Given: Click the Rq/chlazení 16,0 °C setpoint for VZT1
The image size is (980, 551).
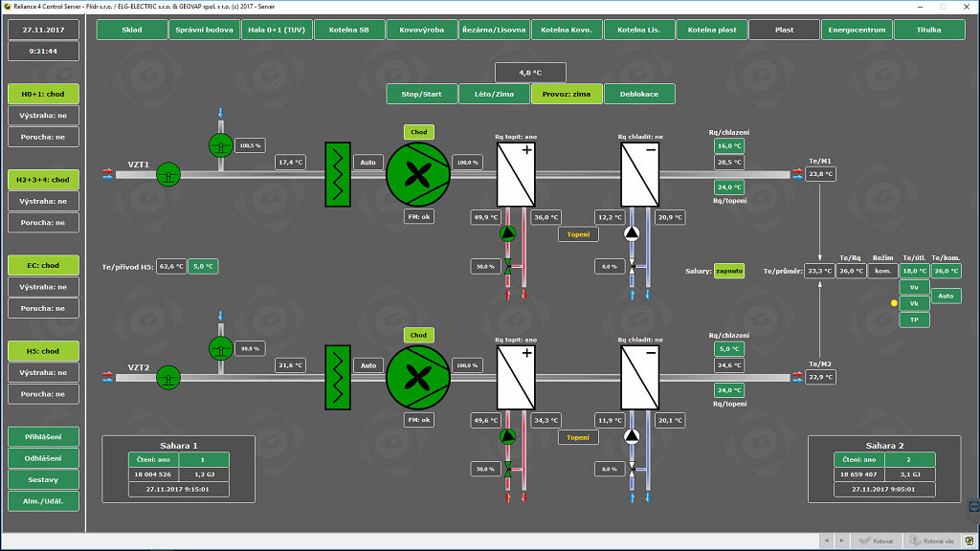Looking at the screenshot, I should pos(729,146).
